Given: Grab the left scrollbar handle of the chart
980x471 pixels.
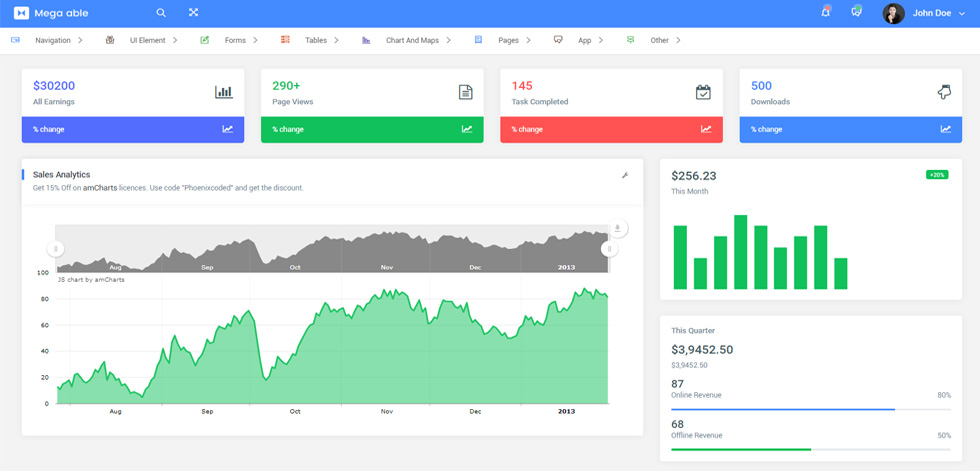Looking at the screenshot, I should [56, 249].
